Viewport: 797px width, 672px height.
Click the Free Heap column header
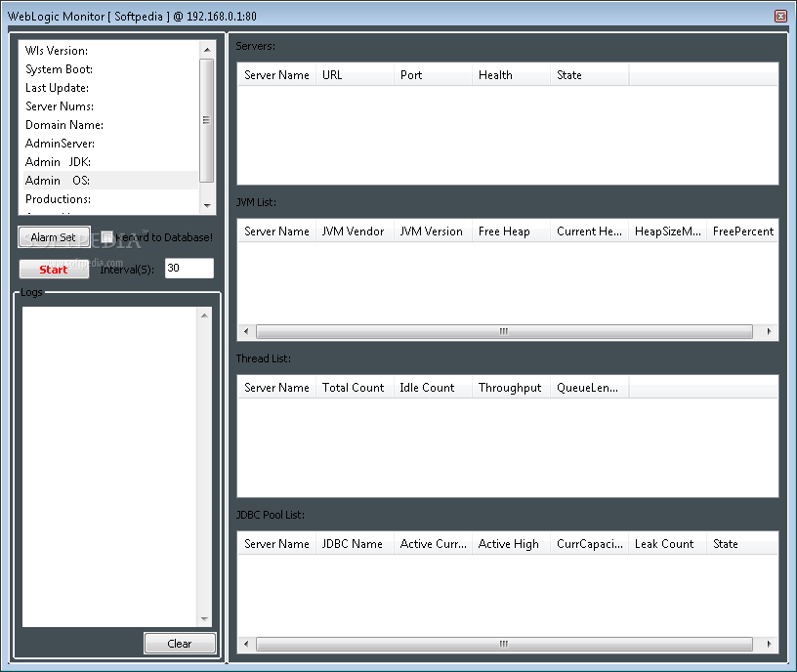click(x=512, y=231)
